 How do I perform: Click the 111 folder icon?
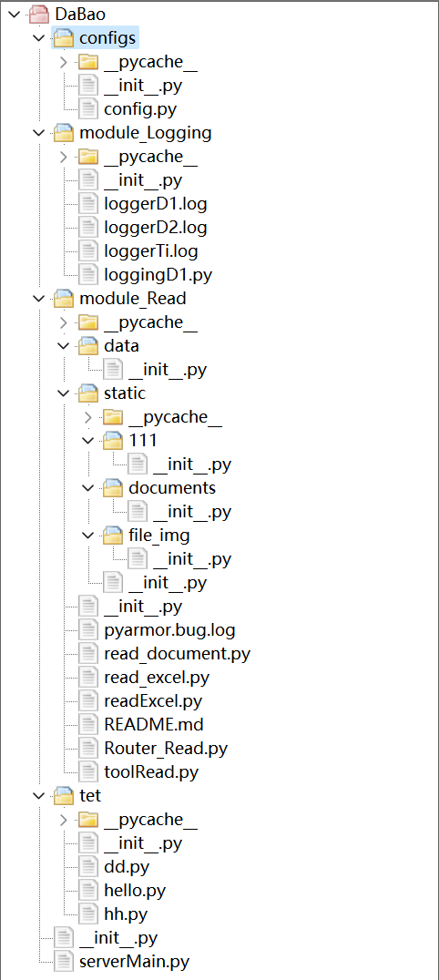(x=113, y=441)
